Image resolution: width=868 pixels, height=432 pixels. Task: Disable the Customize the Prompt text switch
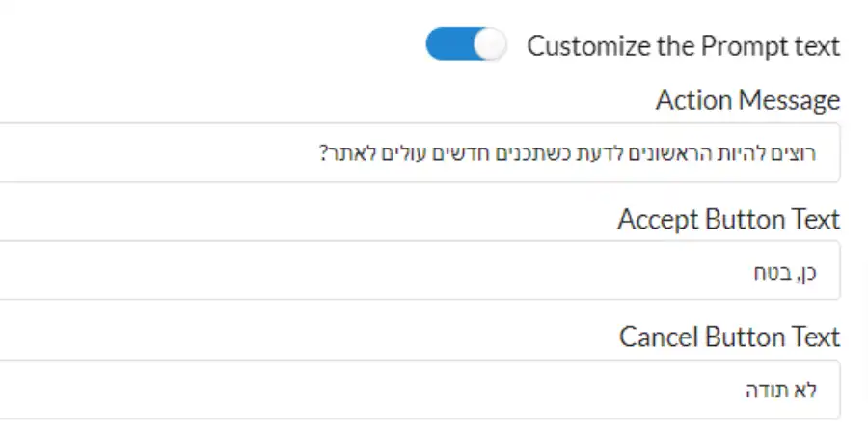coord(466,44)
